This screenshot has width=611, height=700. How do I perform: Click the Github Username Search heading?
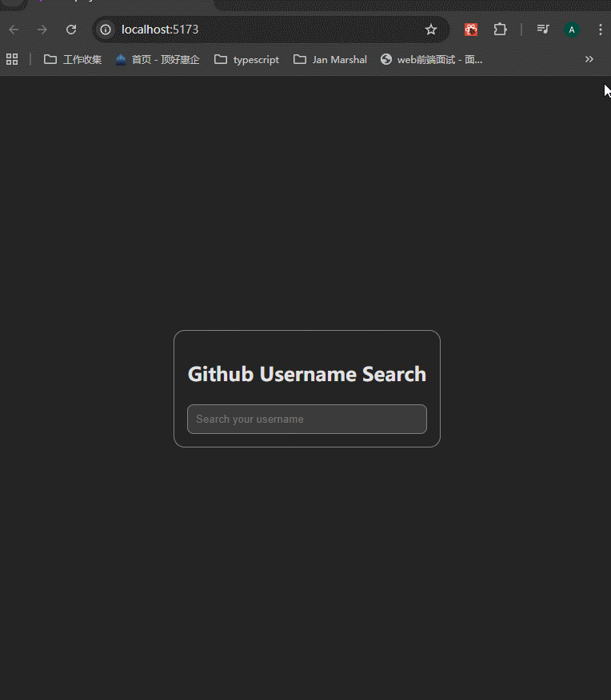click(307, 374)
